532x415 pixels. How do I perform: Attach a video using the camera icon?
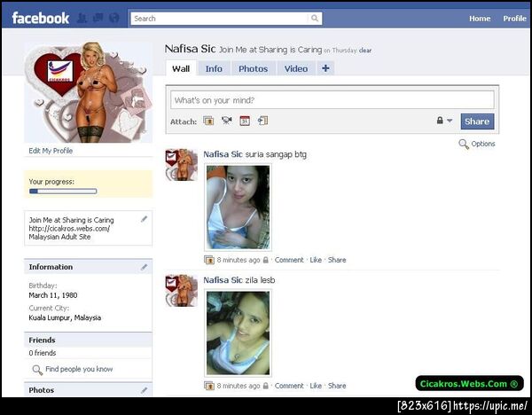[x=227, y=121]
